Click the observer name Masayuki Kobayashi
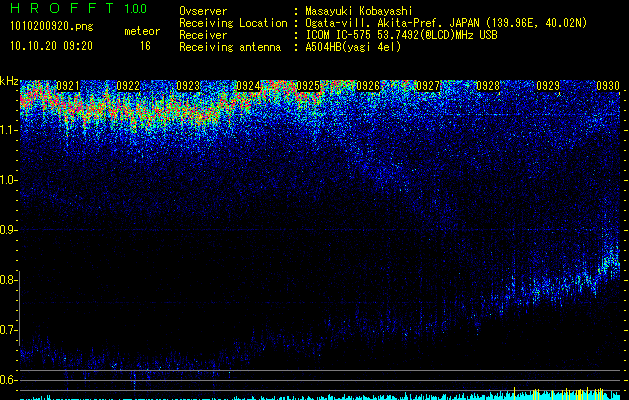The image size is (629, 400). click(x=359, y=11)
